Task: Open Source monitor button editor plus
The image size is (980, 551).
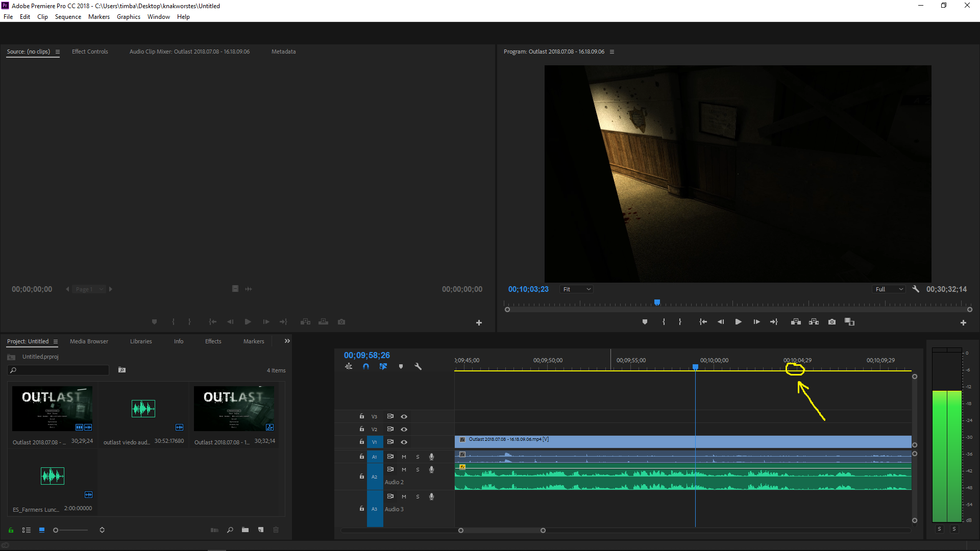Action: click(479, 322)
